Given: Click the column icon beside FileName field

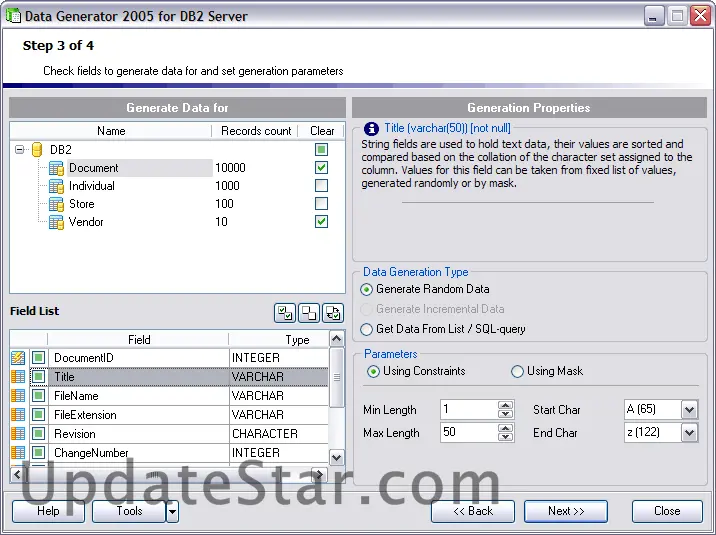Looking at the screenshot, I should (x=18, y=396).
